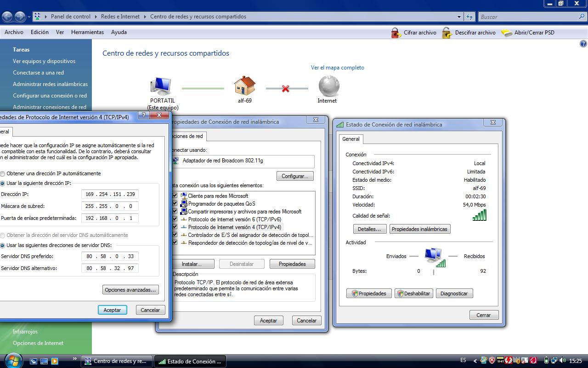Viewport: 588px width, 368px height.
Task: Select Usar las siguientes direcciones de servidor DNS
Action: pos(3,246)
